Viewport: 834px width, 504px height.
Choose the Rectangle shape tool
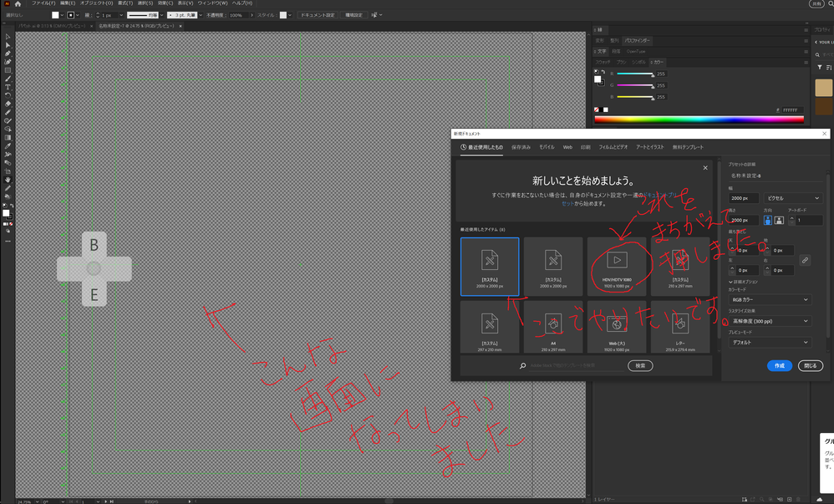pyautogui.click(x=7, y=69)
